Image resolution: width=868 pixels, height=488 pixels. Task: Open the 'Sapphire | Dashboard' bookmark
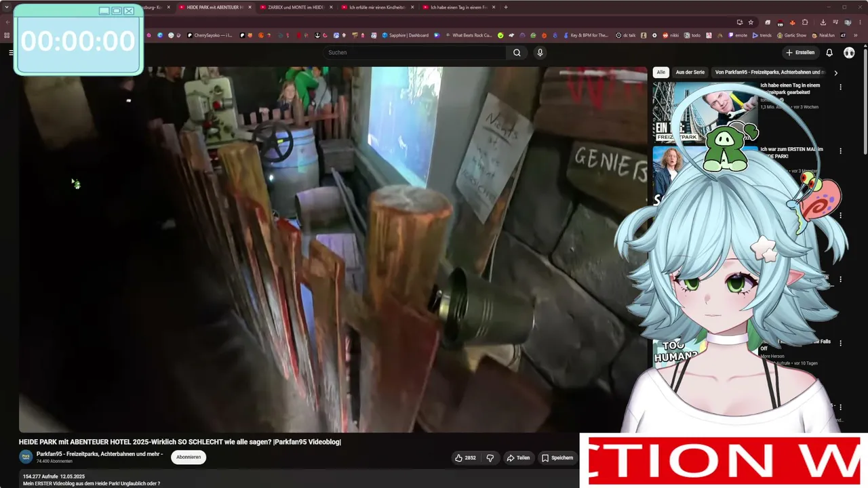point(405,35)
